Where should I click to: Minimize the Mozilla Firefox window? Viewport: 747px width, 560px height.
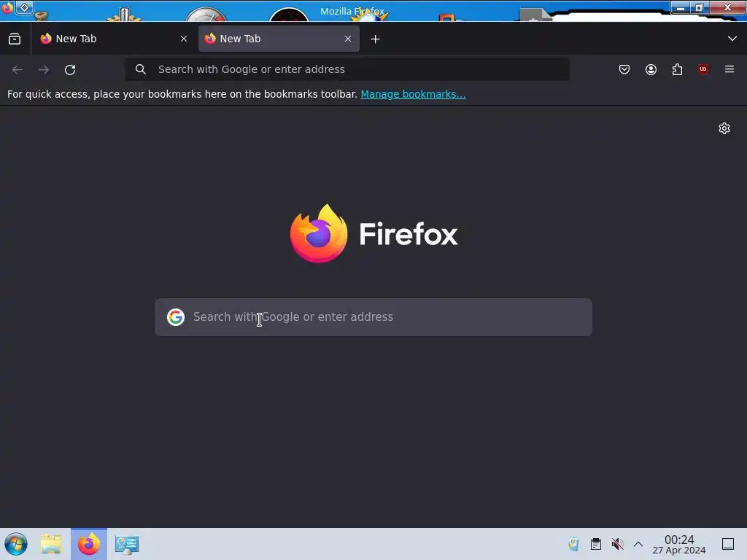[681, 7]
